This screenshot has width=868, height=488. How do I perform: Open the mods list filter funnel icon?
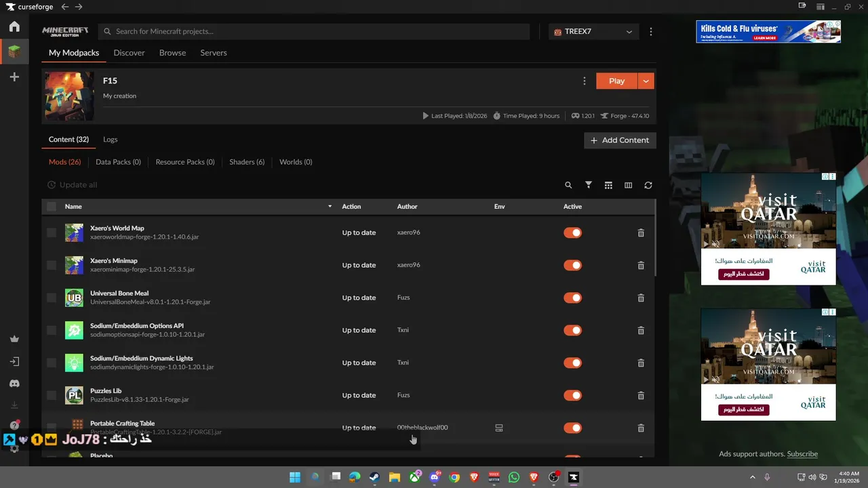click(589, 185)
